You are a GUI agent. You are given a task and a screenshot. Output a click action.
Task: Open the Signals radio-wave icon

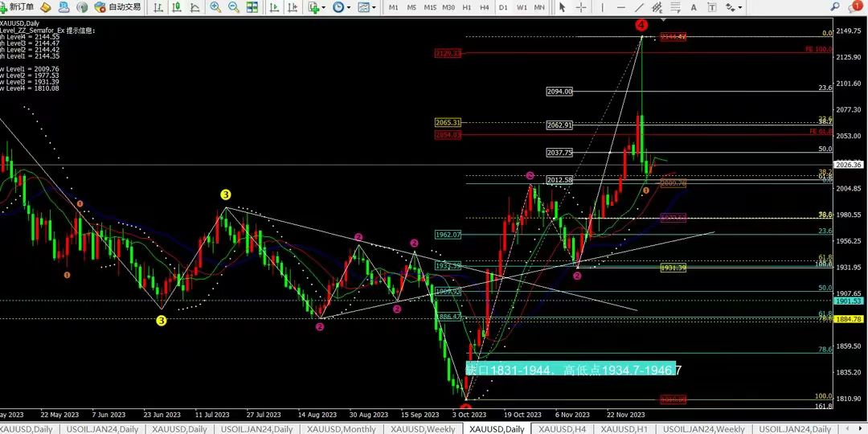click(x=83, y=7)
